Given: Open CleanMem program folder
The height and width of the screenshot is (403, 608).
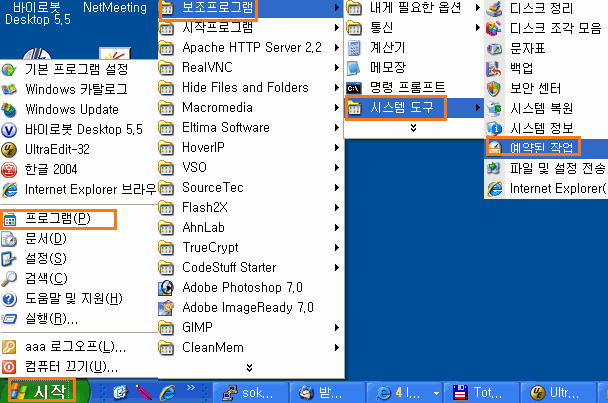Looking at the screenshot, I should coord(251,348).
